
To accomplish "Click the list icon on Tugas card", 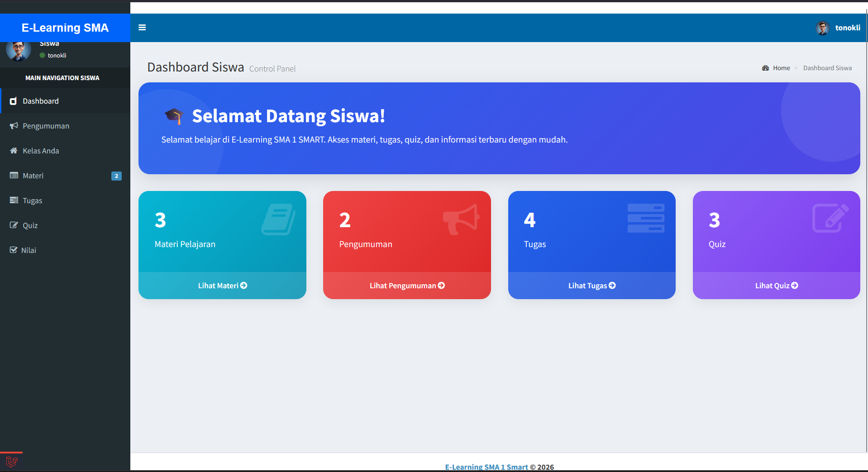I will (x=646, y=219).
